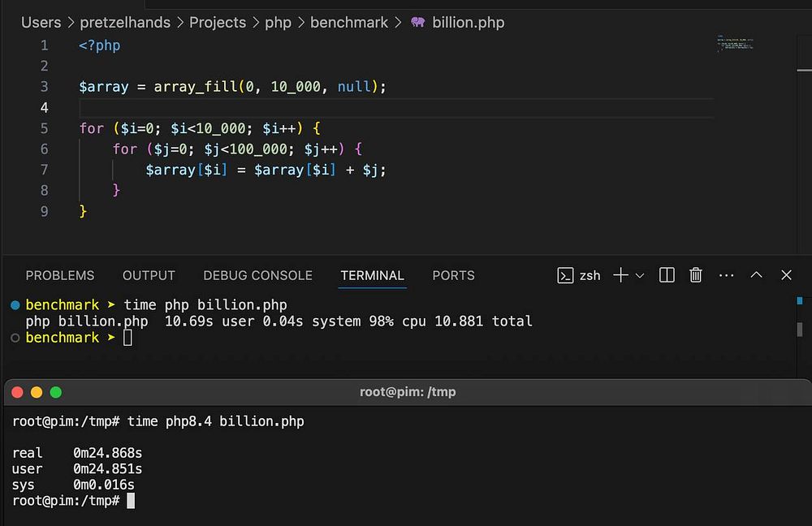Select the OUTPUT panel tab
The height and width of the screenshot is (526, 812).
[x=149, y=275]
